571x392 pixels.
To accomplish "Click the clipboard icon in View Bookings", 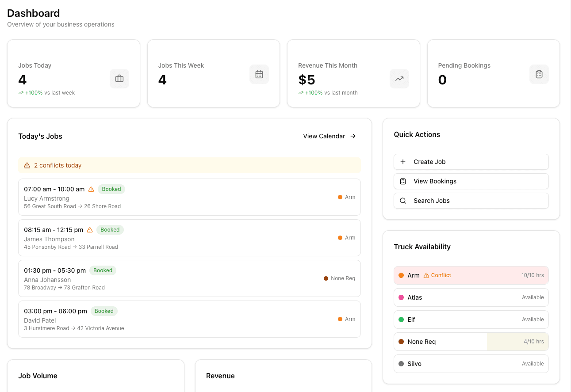I will (x=402, y=181).
